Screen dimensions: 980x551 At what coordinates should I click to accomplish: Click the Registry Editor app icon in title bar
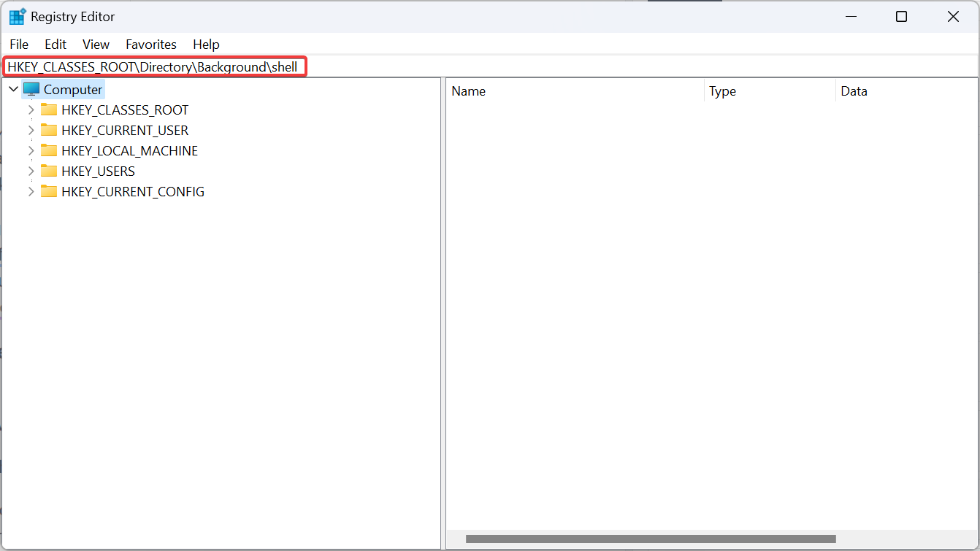(18, 17)
